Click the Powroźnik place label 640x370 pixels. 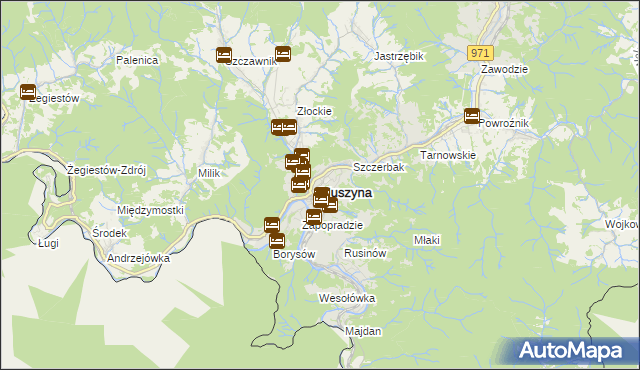coord(504,123)
